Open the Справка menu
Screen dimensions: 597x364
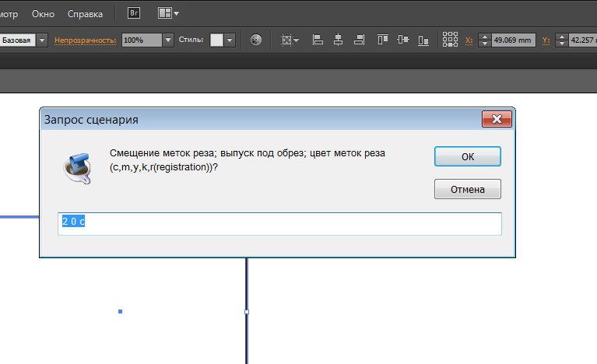click(x=85, y=14)
